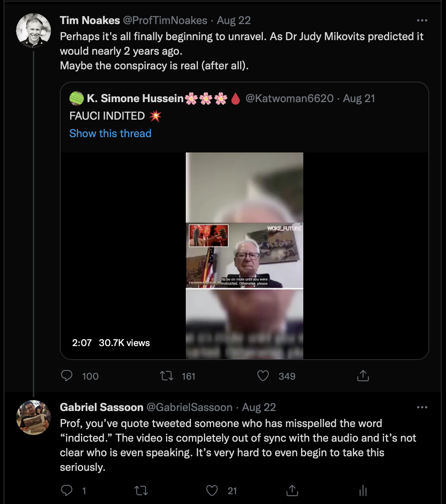Click the Gabriel Sassoon display name
Image resolution: width=446 pixels, height=504 pixels.
click(x=101, y=407)
